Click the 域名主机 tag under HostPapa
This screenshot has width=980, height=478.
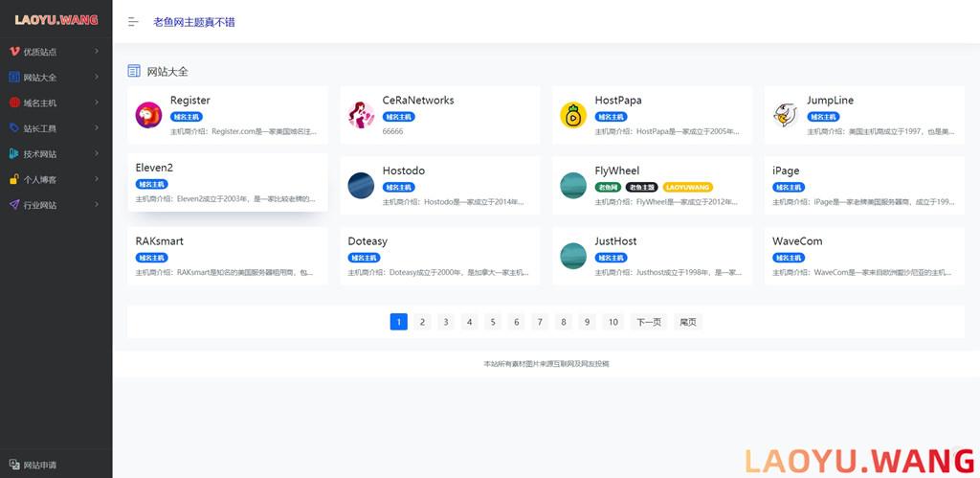click(x=611, y=116)
